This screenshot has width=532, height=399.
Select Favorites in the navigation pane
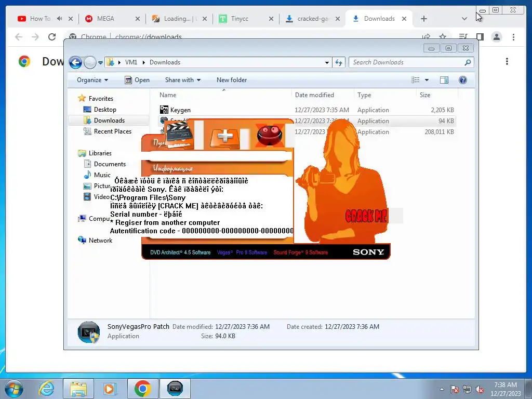pyautogui.click(x=101, y=99)
